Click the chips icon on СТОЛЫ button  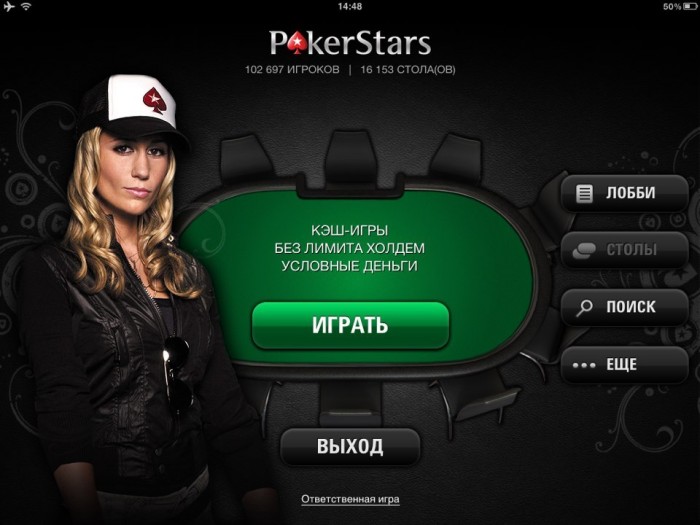(584, 250)
